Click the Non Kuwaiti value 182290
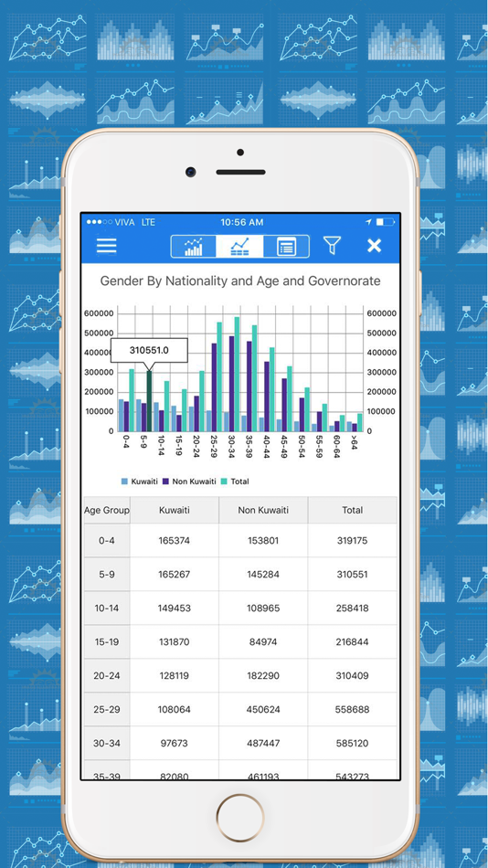 point(263,675)
